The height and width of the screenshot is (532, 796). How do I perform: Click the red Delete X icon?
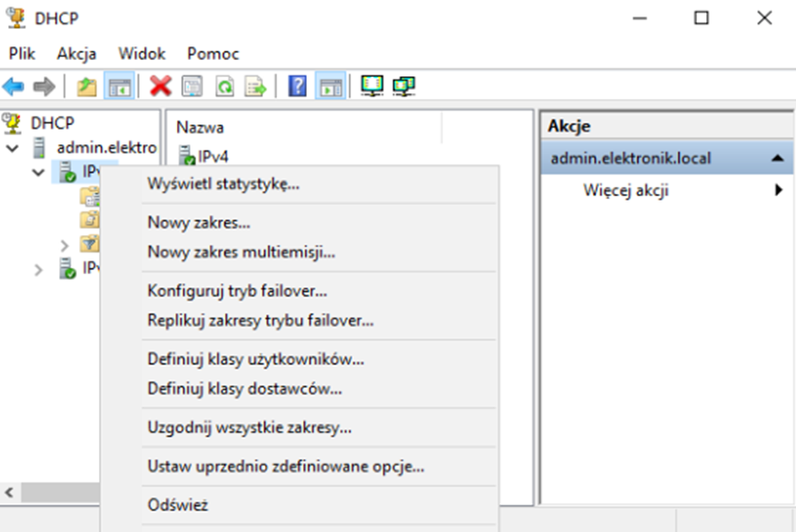click(161, 86)
